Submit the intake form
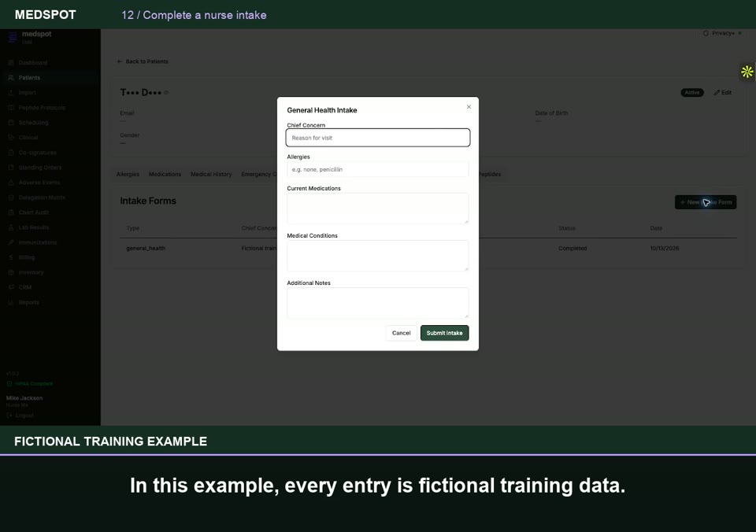 tap(444, 333)
